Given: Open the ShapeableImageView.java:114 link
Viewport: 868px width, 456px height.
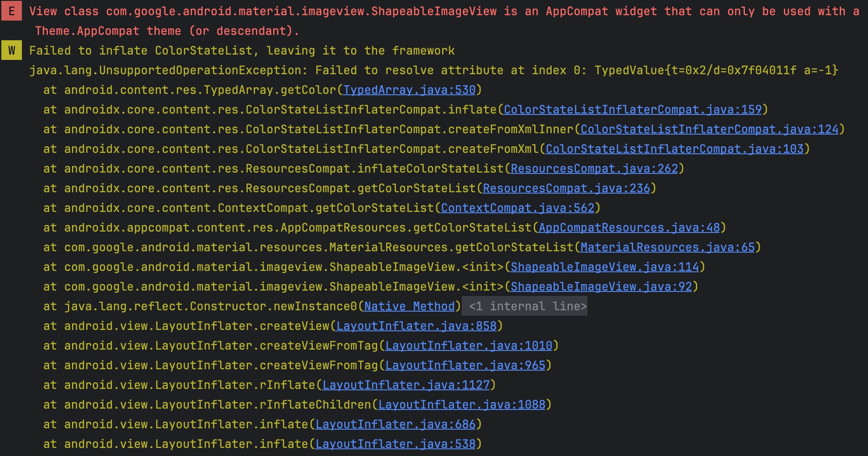Looking at the screenshot, I should (604, 267).
